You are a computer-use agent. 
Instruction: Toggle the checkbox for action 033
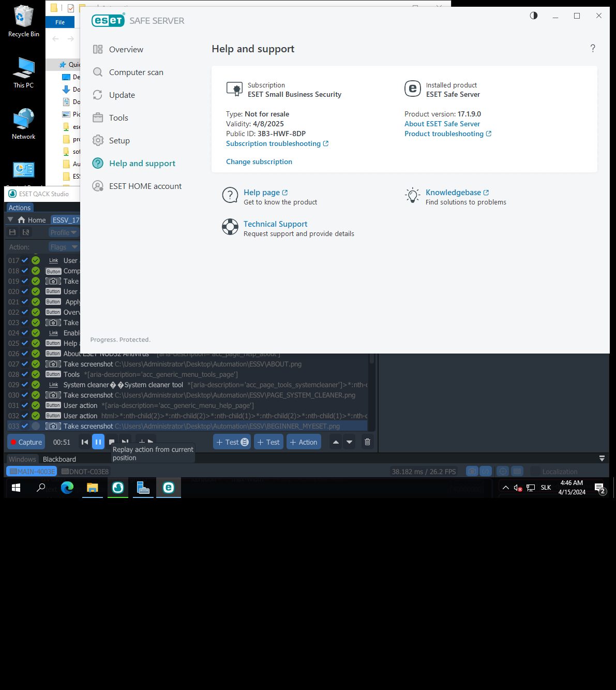(x=25, y=426)
